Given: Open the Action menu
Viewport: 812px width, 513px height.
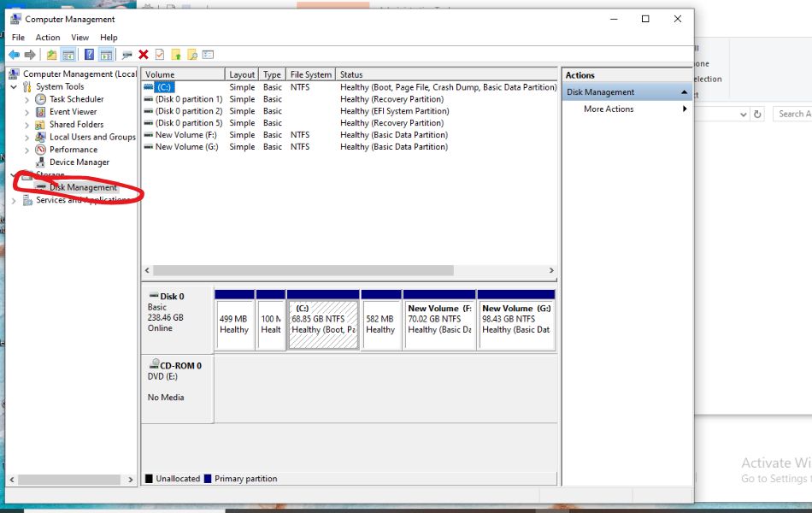Looking at the screenshot, I should pyautogui.click(x=48, y=38).
